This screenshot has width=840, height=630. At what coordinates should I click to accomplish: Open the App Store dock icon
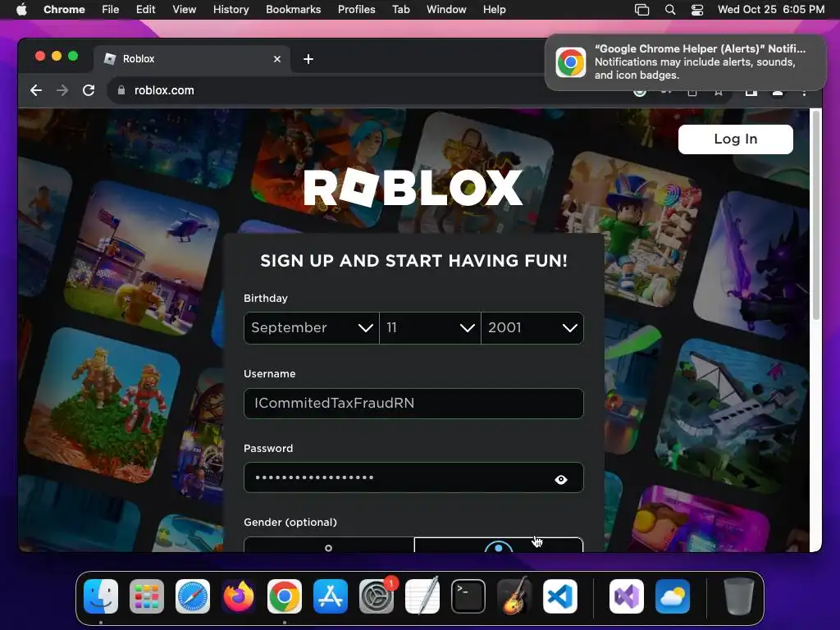click(331, 596)
